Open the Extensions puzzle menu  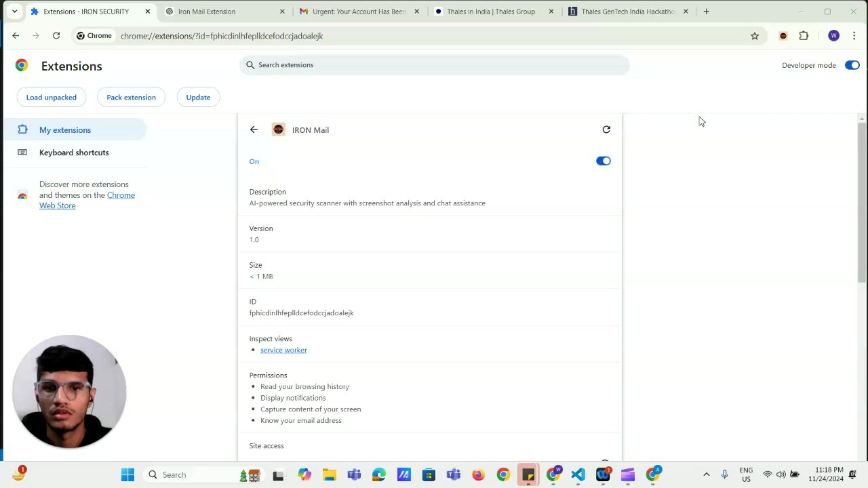pyautogui.click(x=804, y=36)
